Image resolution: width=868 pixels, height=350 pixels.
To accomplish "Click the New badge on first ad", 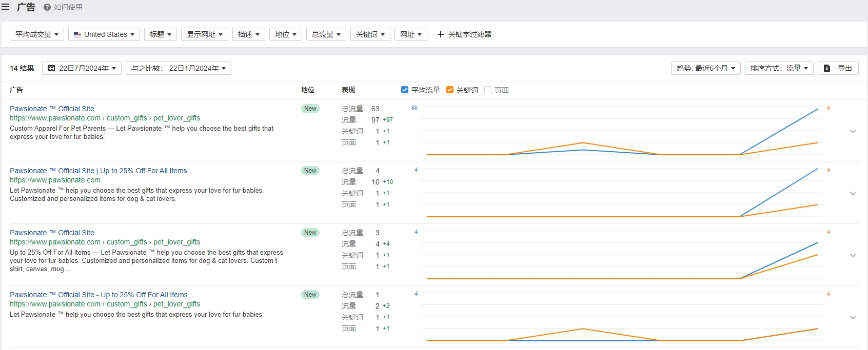I will pyautogui.click(x=310, y=109).
